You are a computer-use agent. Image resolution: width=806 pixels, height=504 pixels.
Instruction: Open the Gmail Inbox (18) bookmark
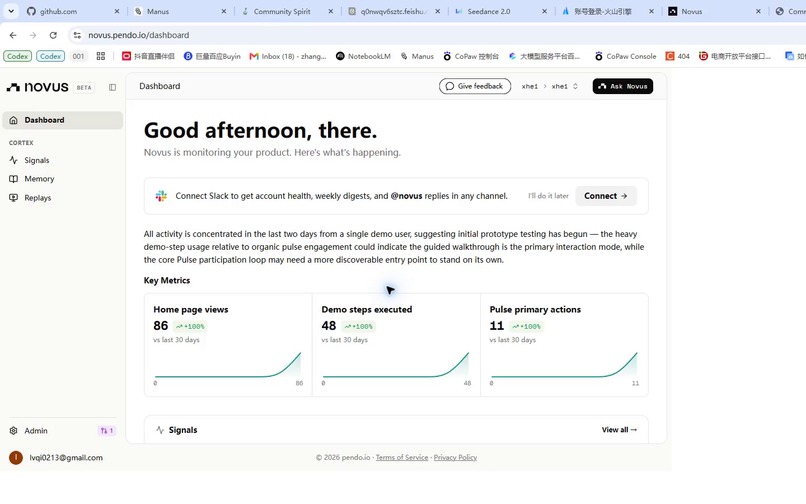(288, 56)
